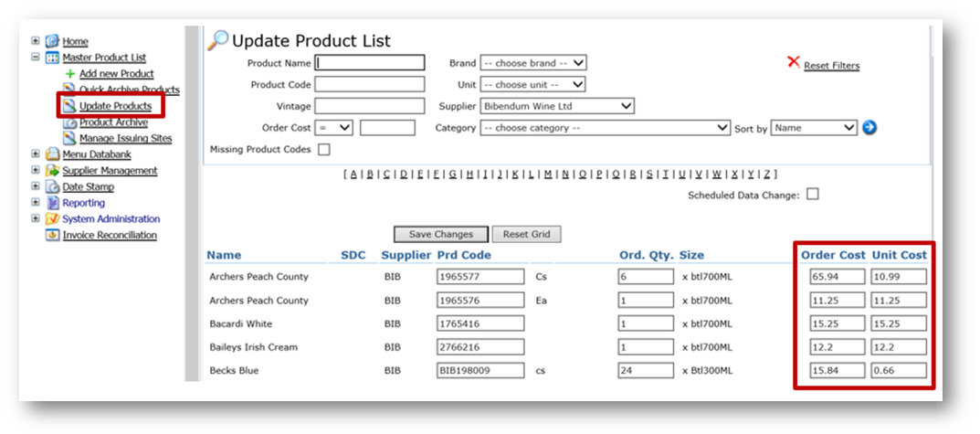Filter by letter M in alphabet index
This screenshot has height=434, width=980.
click(x=548, y=175)
